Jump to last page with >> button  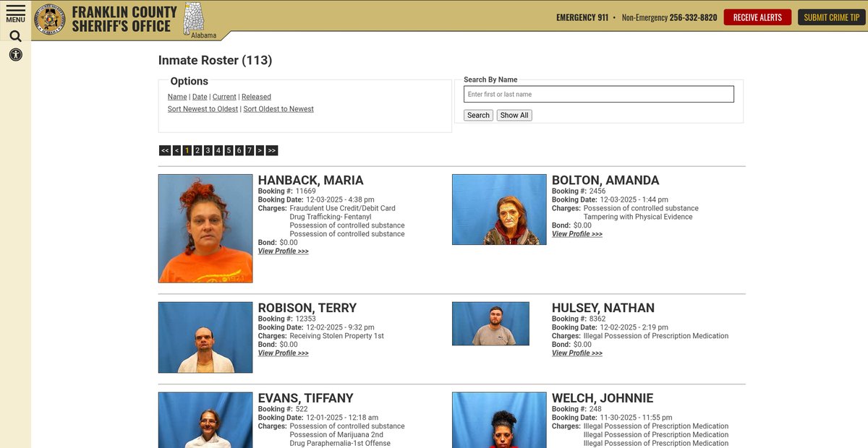pos(272,150)
